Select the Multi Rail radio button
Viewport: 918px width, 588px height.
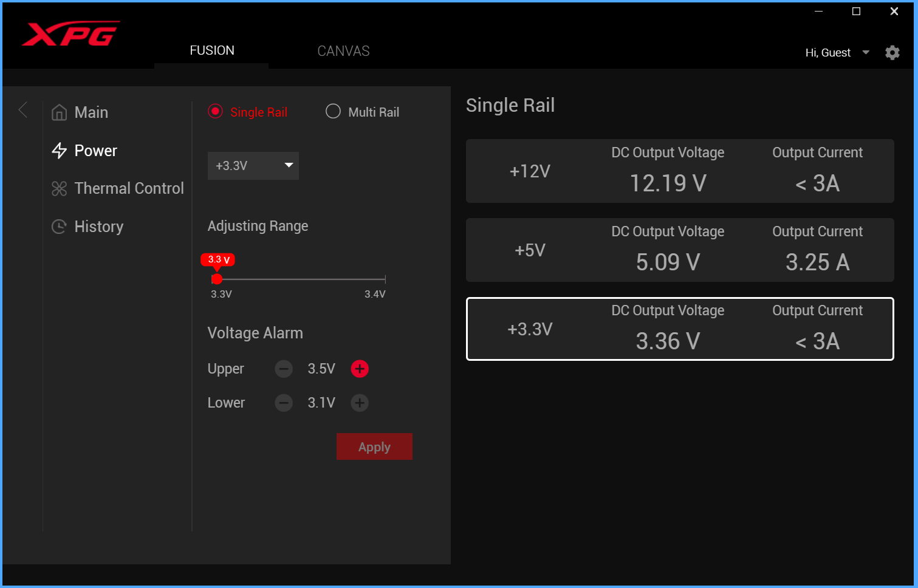(x=333, y=111)
